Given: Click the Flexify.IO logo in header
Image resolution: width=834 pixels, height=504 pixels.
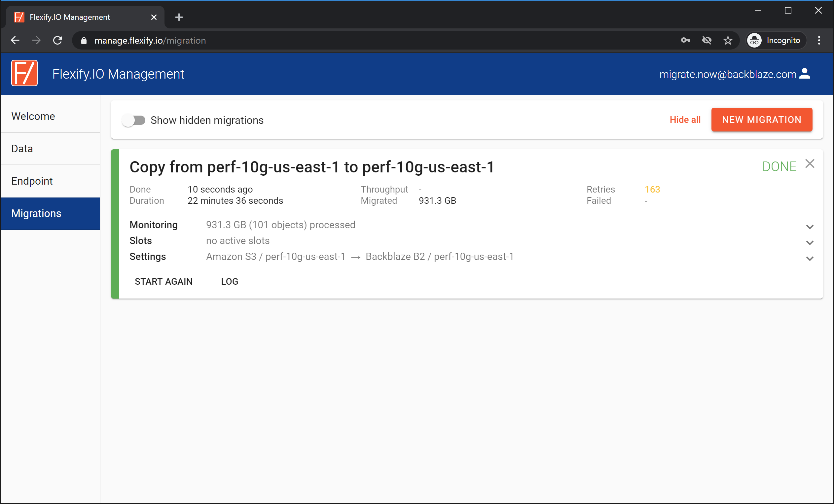Looking at the screenshot, I should (24, 73).
